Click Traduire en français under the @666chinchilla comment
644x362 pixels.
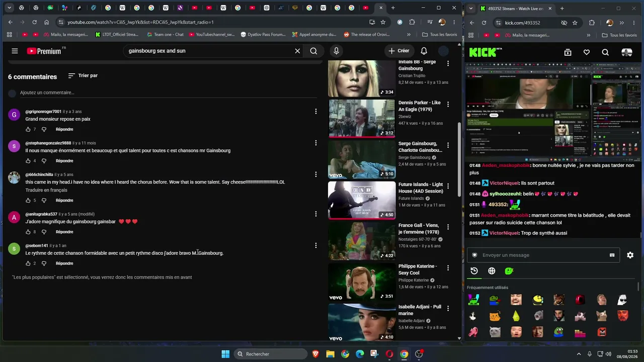pos(46,190)
